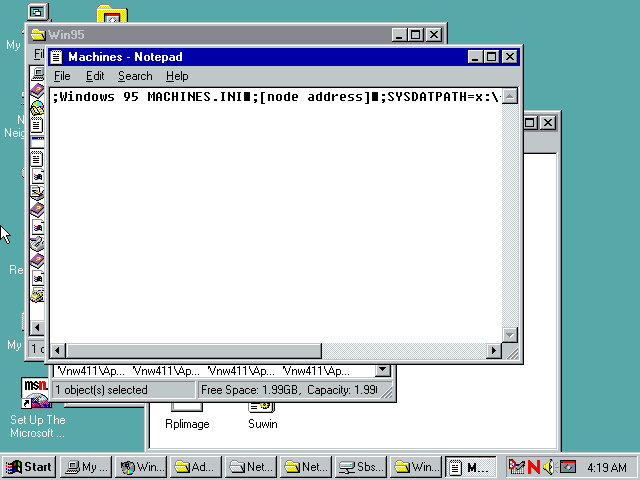Select the computer icon in the Win95 file list
Screen dimensions: 640x480
point(38,73)
